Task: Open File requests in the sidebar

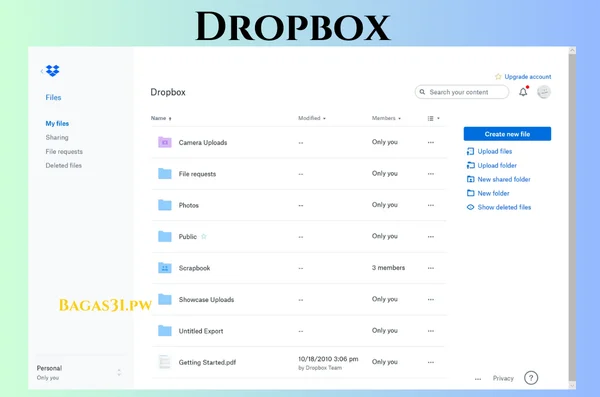Action: 64,152
